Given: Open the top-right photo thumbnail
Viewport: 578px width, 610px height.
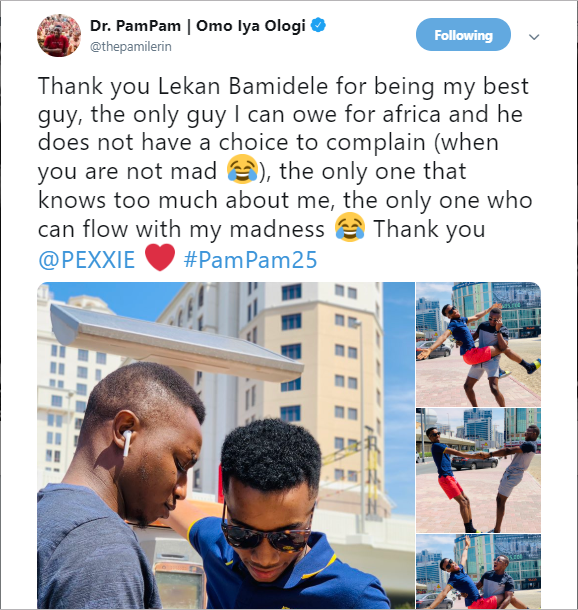Looking at the screenshot, I should 478,344.
